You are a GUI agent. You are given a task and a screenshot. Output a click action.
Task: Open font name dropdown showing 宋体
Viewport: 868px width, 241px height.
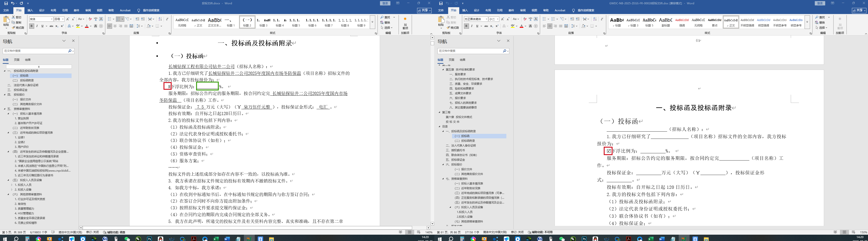pos(52,19)
